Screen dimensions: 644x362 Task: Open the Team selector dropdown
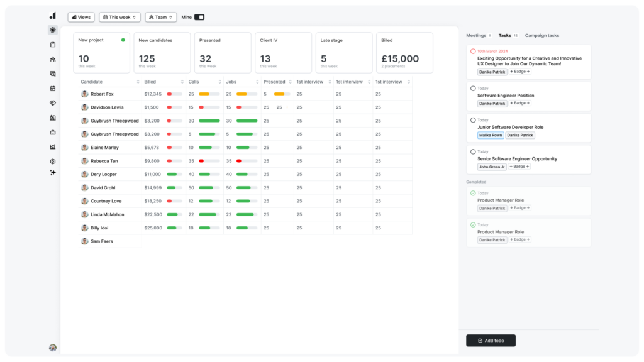tap(160, 17)
